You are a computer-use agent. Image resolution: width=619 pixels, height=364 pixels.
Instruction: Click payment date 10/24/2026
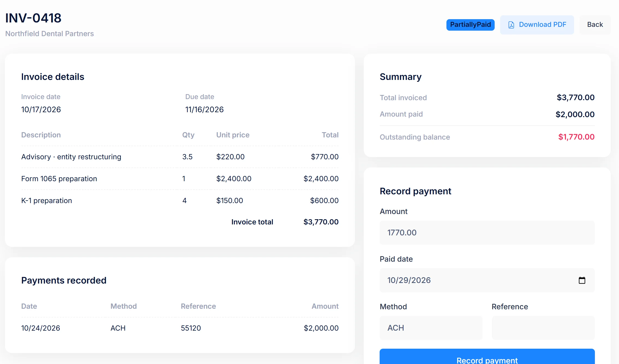(x=41, y=328)
